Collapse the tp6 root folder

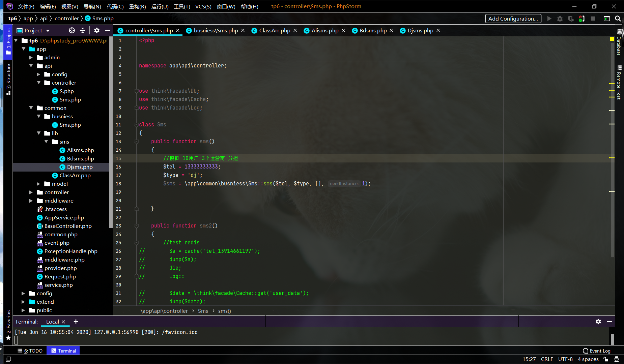pyautogui.click(x=16, y=40)
